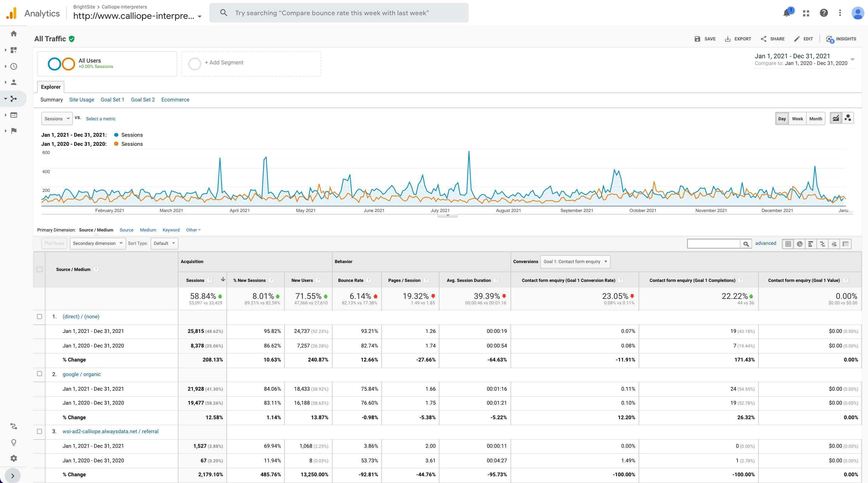Open the Conversions flag icon in sidebar

(14, 131)
